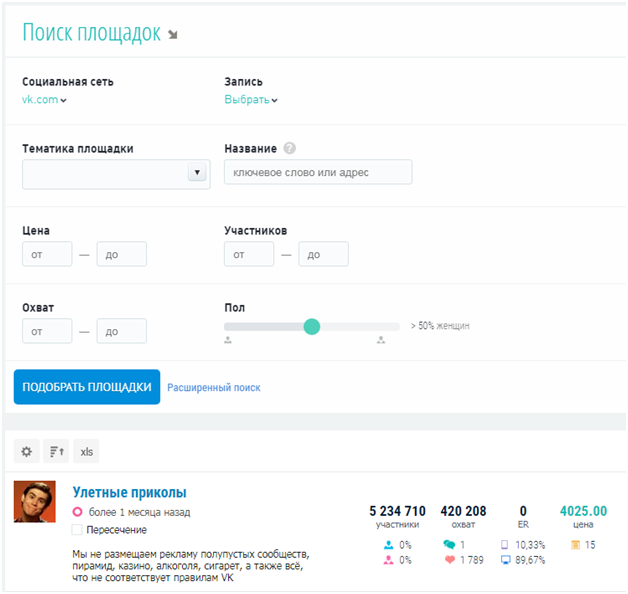Viewport: 628px width, 594px height.
Task: Click the arrow icon beside Поиск площадок
Action: (x=173, y=35)
